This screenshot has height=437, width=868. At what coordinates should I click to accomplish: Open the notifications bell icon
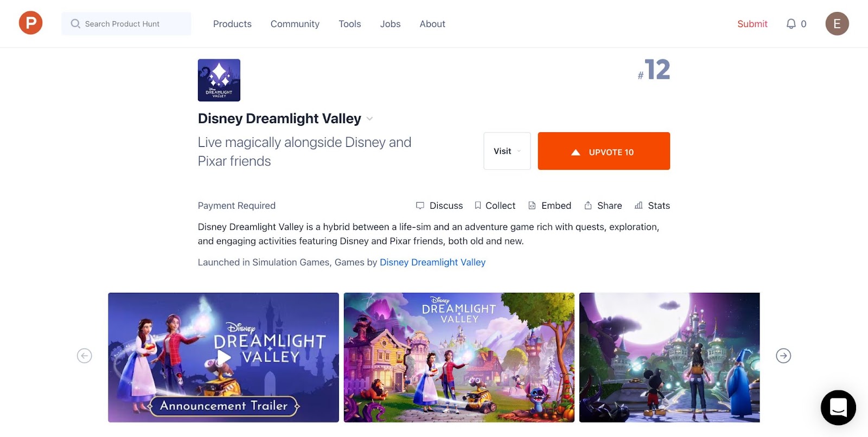pos(791,24)
